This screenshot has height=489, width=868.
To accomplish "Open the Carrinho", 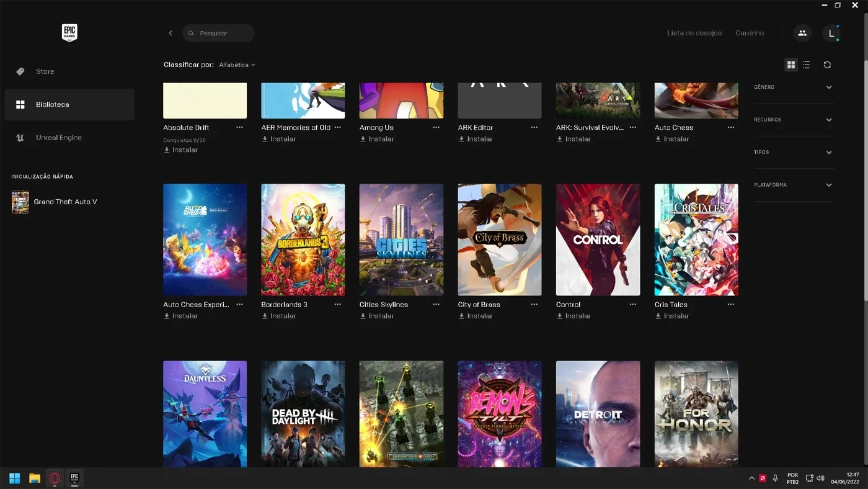I will 750,33.
